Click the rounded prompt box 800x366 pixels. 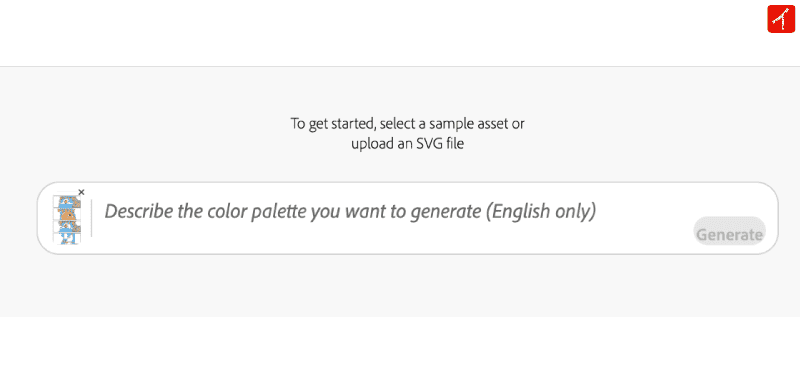coord(407,218)
